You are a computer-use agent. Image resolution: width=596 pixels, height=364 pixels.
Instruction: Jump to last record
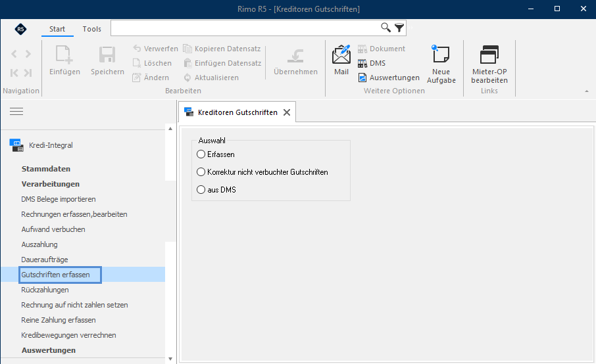click(28, 73)
